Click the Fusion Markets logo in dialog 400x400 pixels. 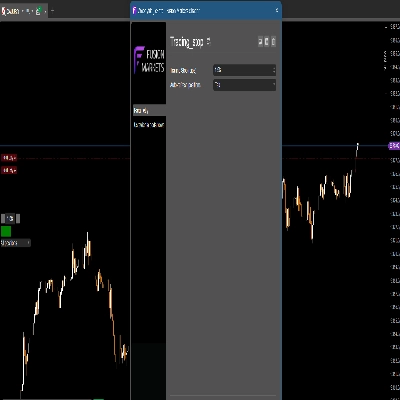pos(149,60)
